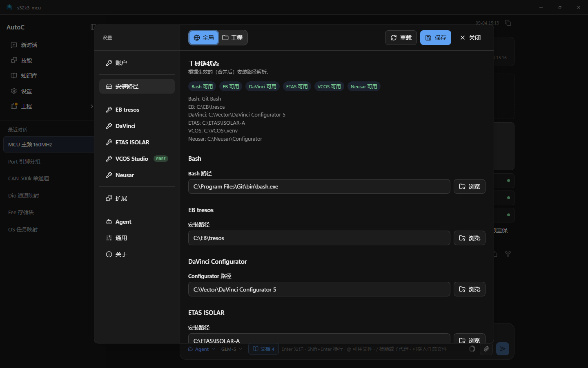Viewport: 588px width, 368px height.
Task: Switch to the 工程 scope tab
Action: click(233, 38)
